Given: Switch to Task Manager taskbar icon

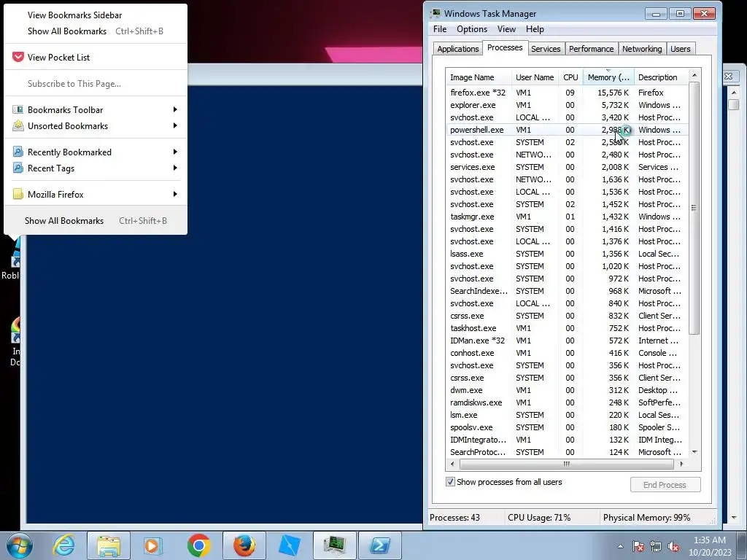Looking at the screenshot, I should (x=334, y=545).
